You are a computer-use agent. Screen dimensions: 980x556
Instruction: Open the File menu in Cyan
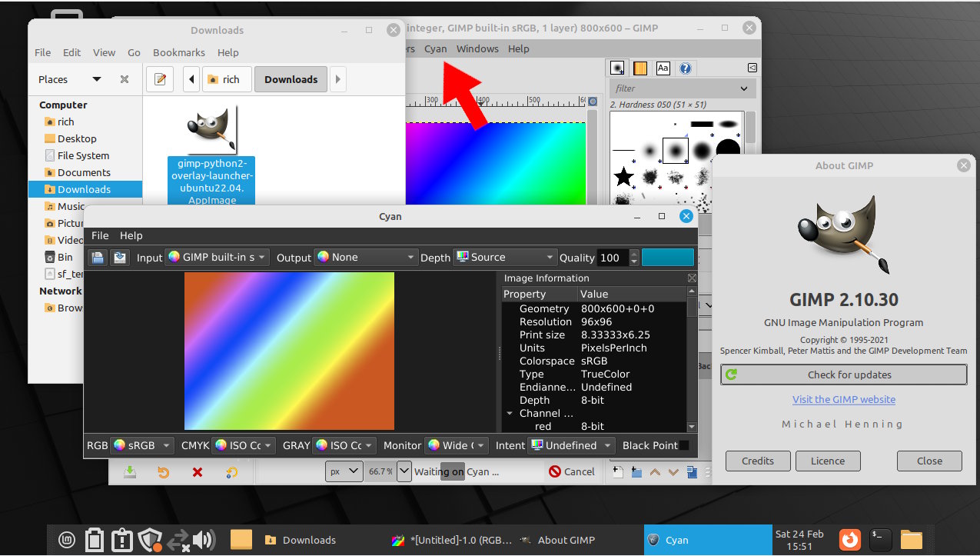click(x=100, y=235)
